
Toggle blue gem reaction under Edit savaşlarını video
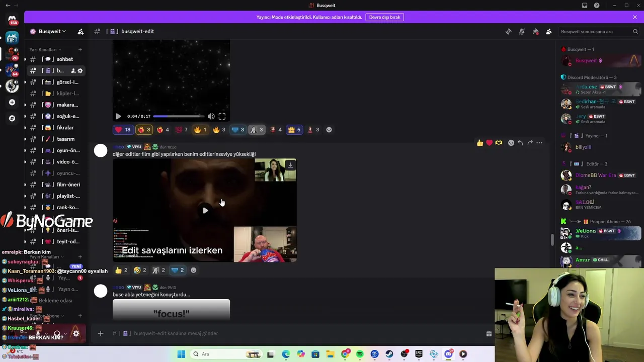pyautogui.click(x=178, y=270)
